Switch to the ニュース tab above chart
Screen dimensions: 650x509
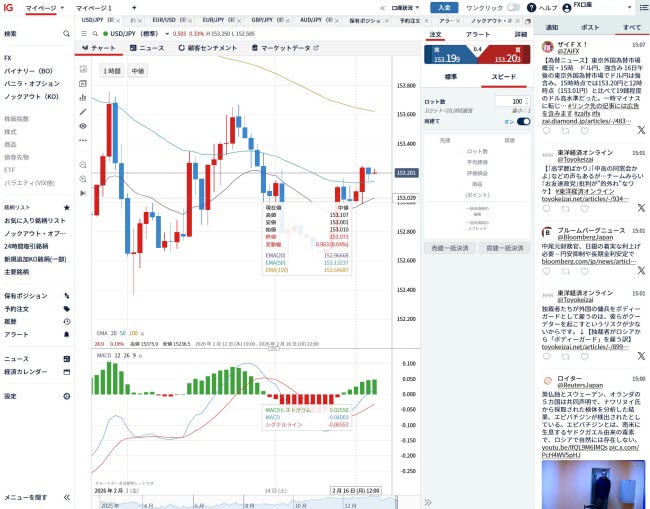click(x=147, y=48)
